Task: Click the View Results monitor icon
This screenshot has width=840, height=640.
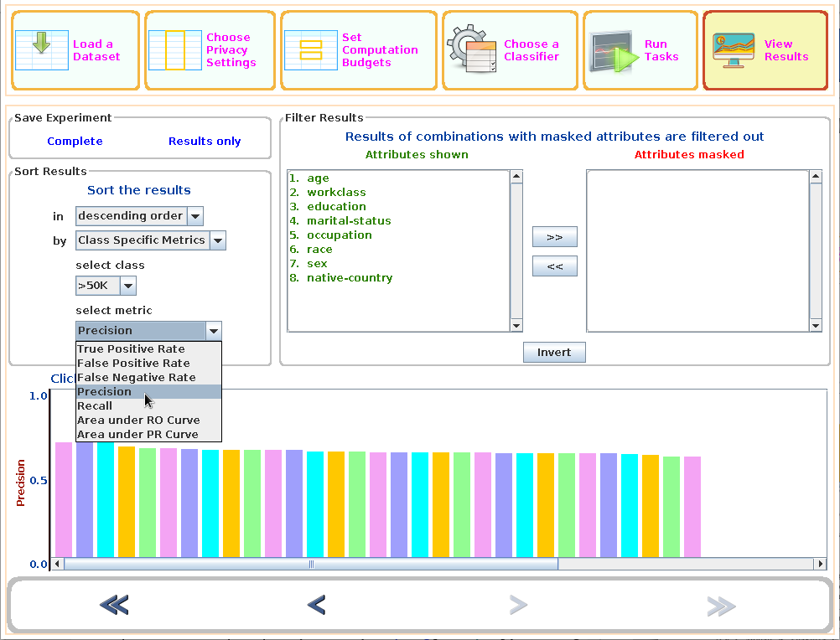Action: click(x=733, y=49)
